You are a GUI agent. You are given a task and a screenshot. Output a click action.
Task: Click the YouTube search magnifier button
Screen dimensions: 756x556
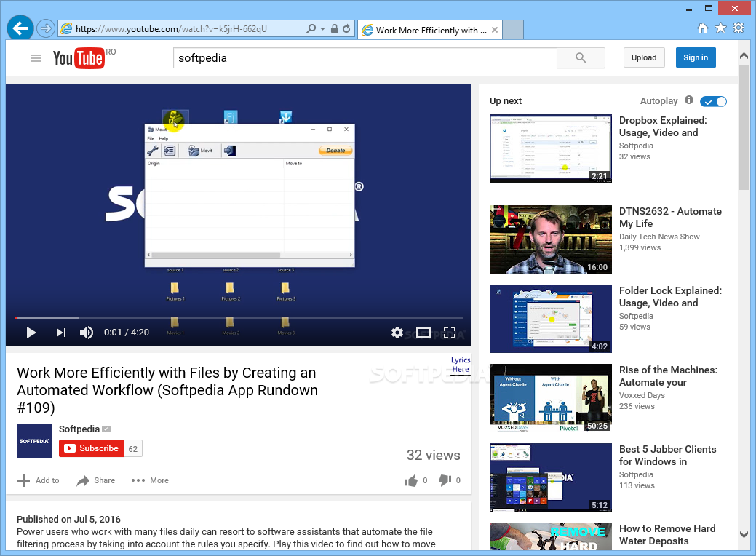[x=581, y=58]
